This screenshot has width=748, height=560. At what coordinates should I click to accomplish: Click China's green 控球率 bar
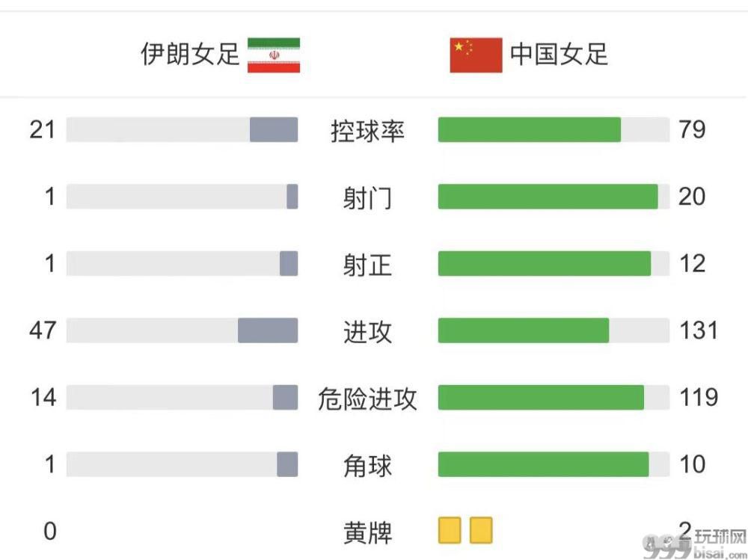point(530,130)
